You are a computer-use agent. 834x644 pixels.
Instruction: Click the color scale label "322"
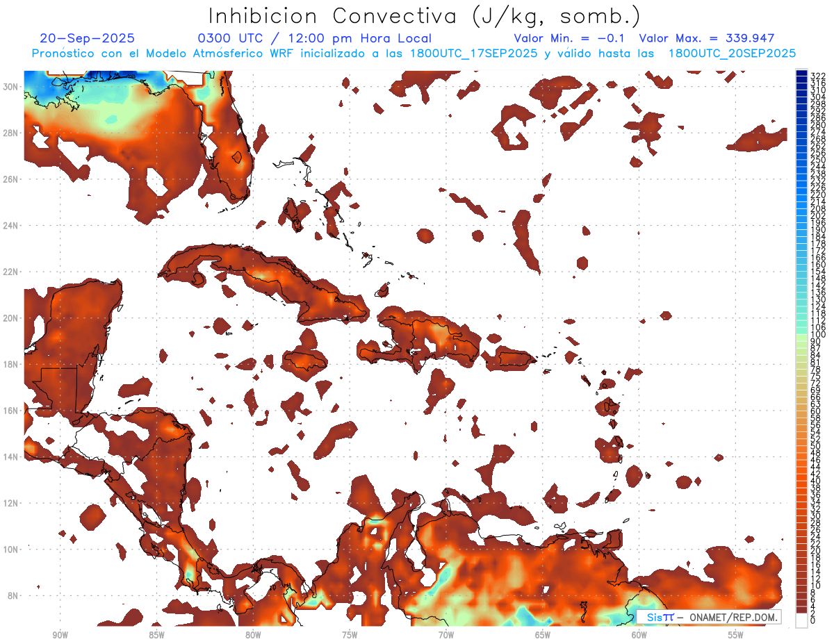817,76
